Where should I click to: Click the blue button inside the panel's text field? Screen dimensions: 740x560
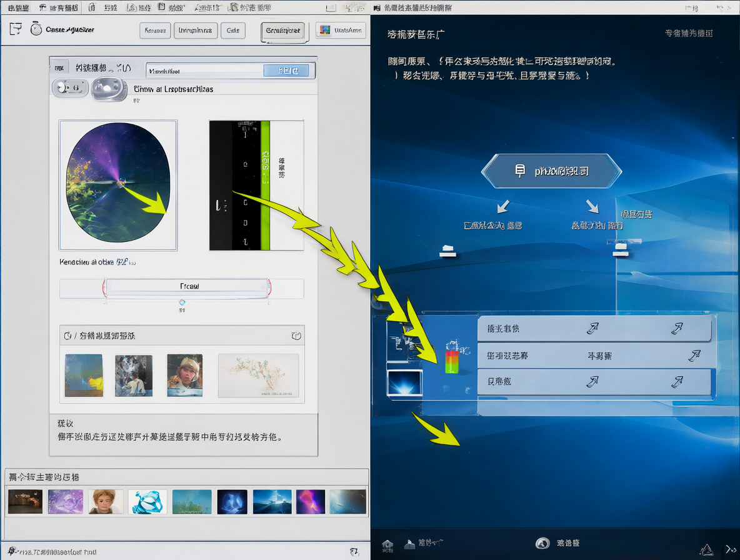point(286,71)
